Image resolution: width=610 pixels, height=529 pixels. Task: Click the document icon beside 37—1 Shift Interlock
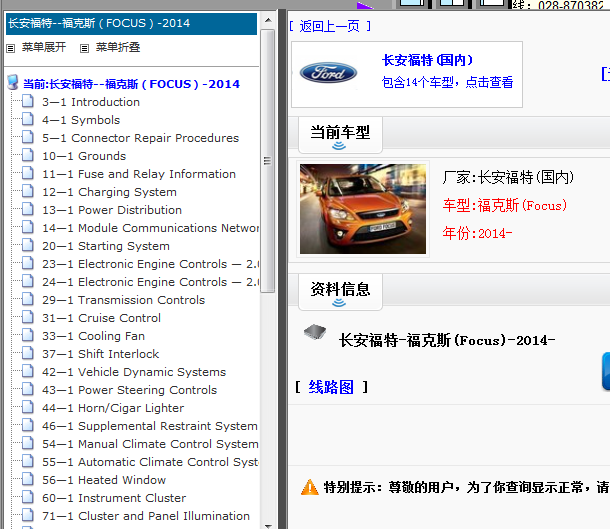point(28,354)
